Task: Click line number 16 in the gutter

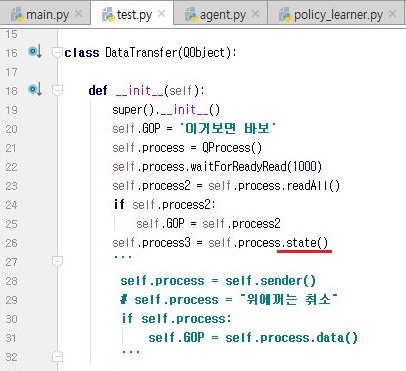Action: pyautogui.click(x=11, y=53)
